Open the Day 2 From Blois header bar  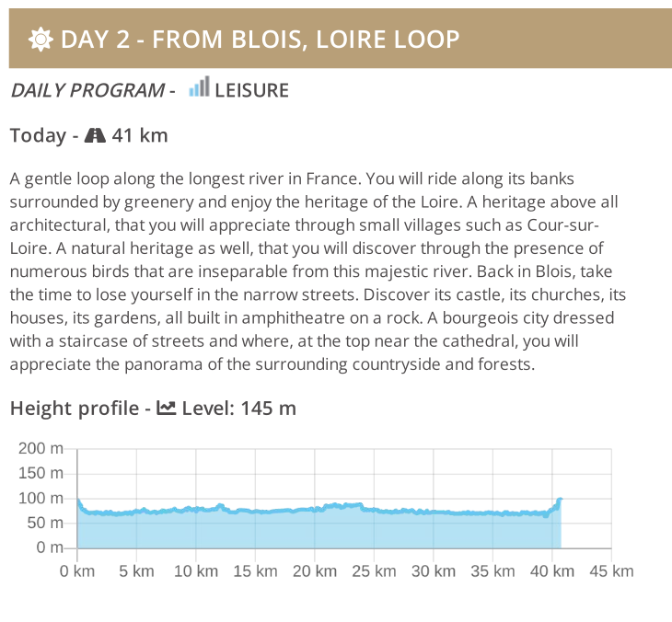[341, 39]
